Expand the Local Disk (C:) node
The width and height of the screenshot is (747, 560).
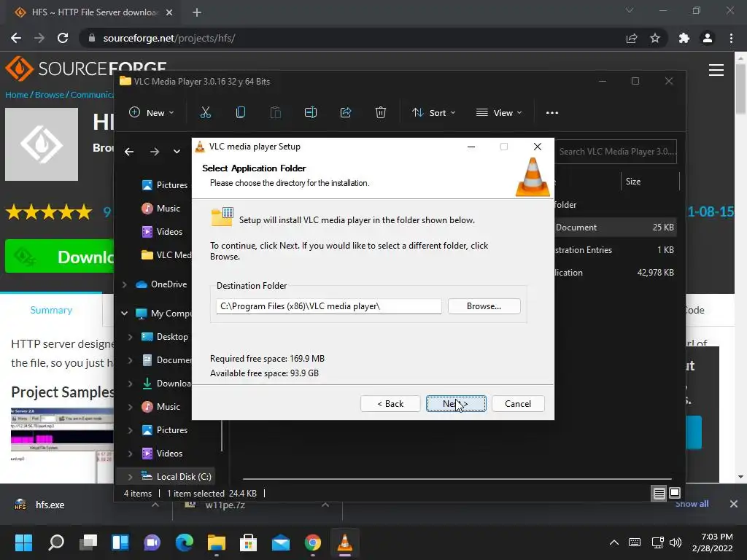click(130, 477)
